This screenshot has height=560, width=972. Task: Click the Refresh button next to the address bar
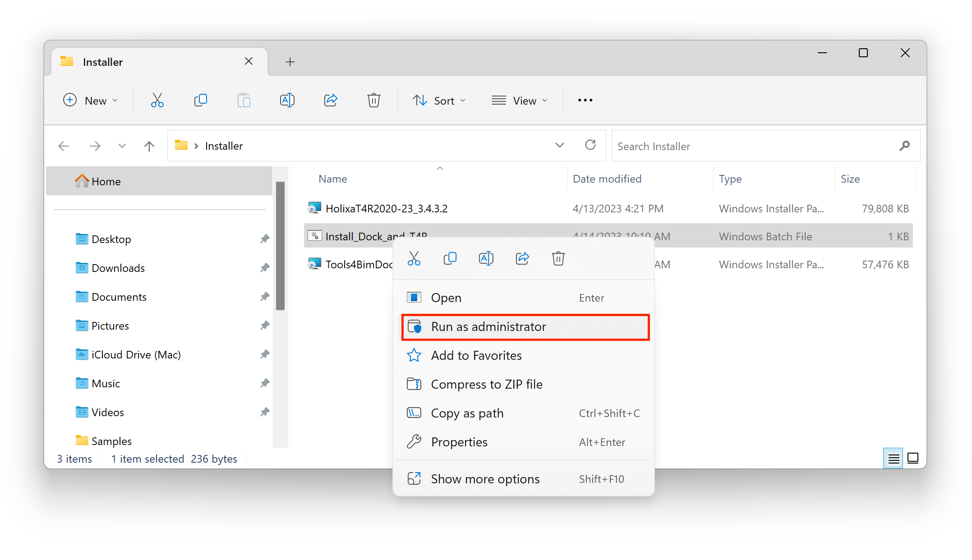point(590,145)
